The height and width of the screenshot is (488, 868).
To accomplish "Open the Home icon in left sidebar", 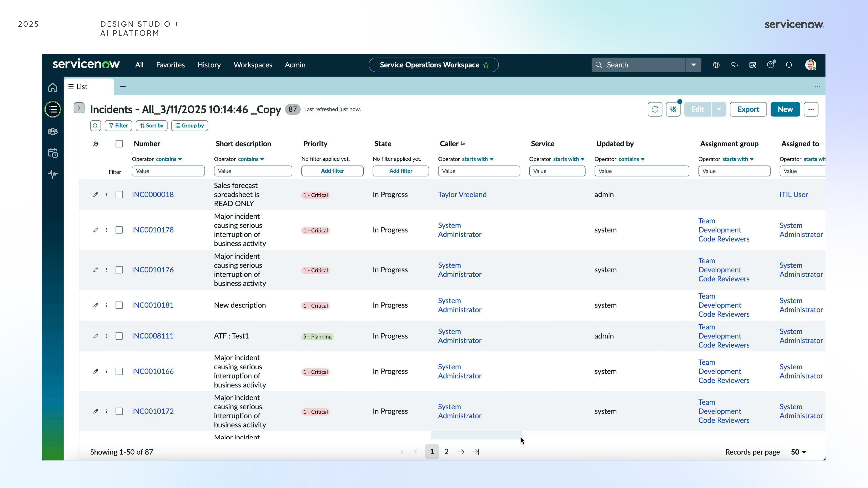I will coord(53,88).
